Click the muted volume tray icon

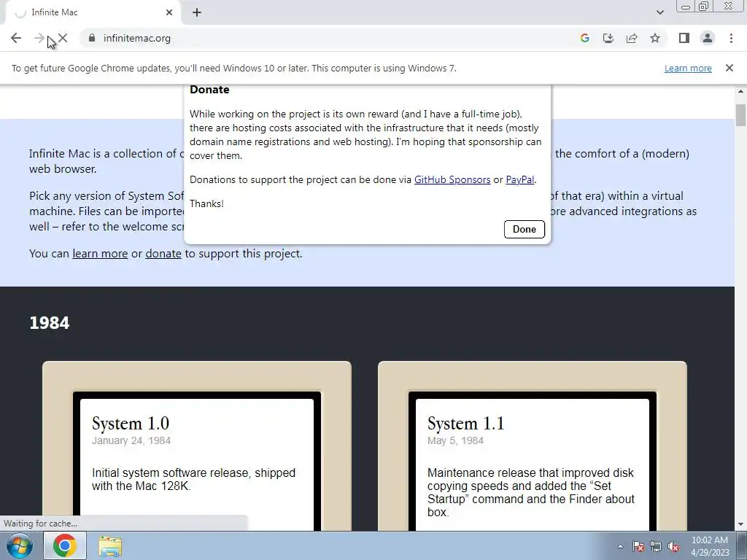click(673, 546)
